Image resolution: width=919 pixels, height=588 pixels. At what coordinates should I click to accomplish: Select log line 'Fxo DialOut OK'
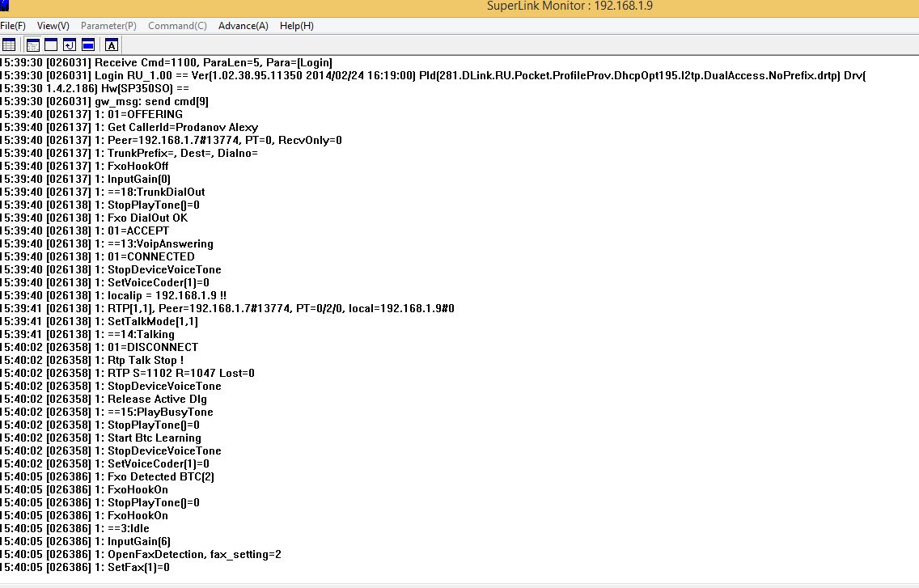point(94,218)
